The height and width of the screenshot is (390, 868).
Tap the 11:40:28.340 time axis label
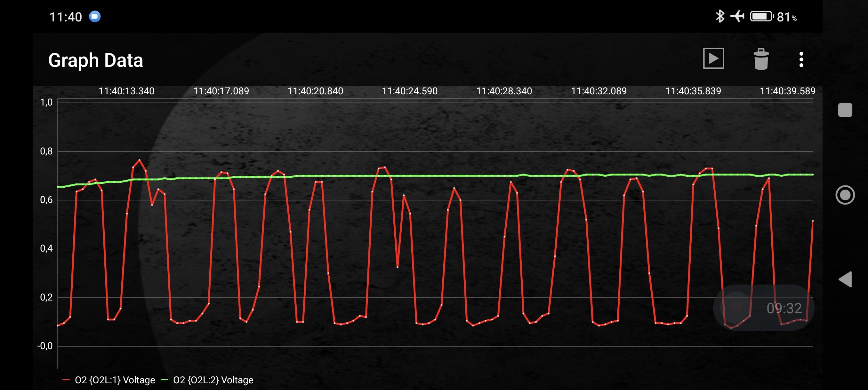coord(504,91)
